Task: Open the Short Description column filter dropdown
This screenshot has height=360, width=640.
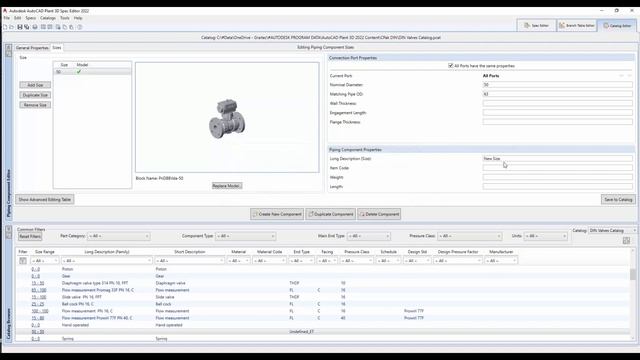Action: tap(189, 260)
